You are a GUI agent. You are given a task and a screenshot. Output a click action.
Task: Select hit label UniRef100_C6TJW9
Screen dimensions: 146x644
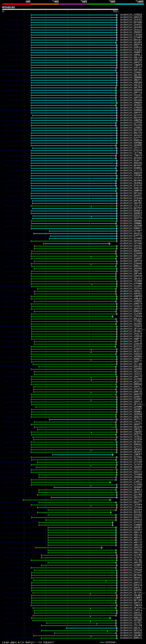(131, 364)
